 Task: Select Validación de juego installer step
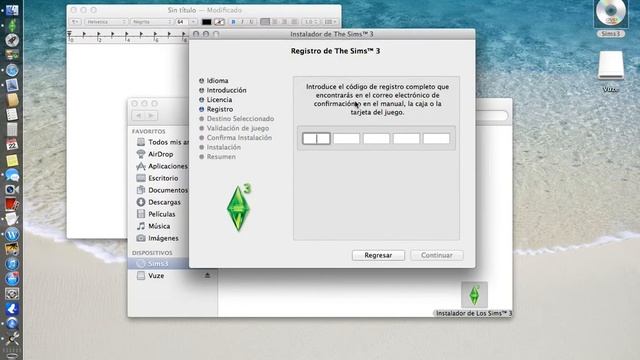point(238,128)
